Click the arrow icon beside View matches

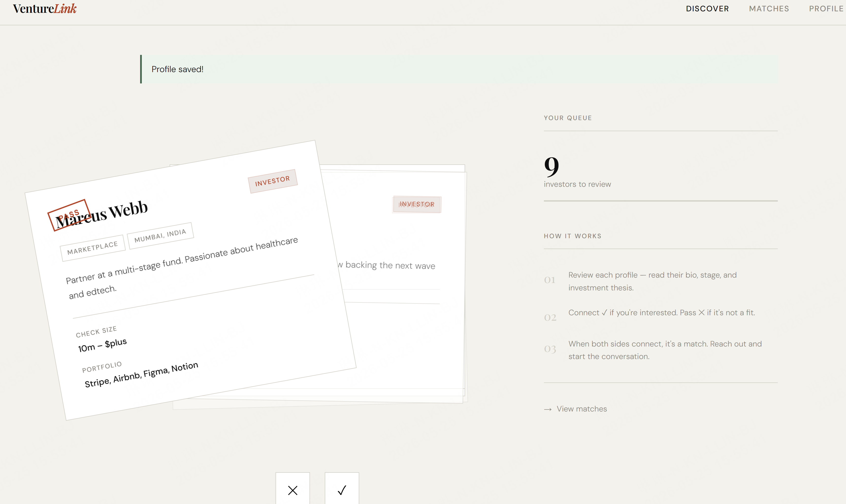click(x=548, y=409)
